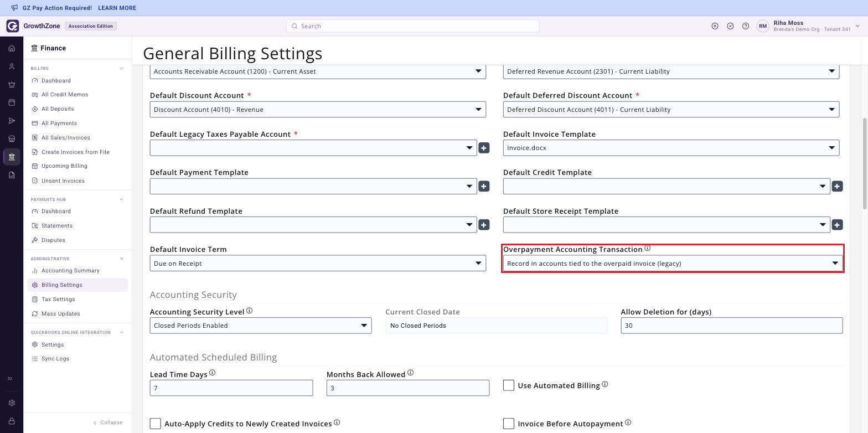Open Default Payment Template dropdown
This screenshot has height=433, width=868.
(x=313, y=186)
